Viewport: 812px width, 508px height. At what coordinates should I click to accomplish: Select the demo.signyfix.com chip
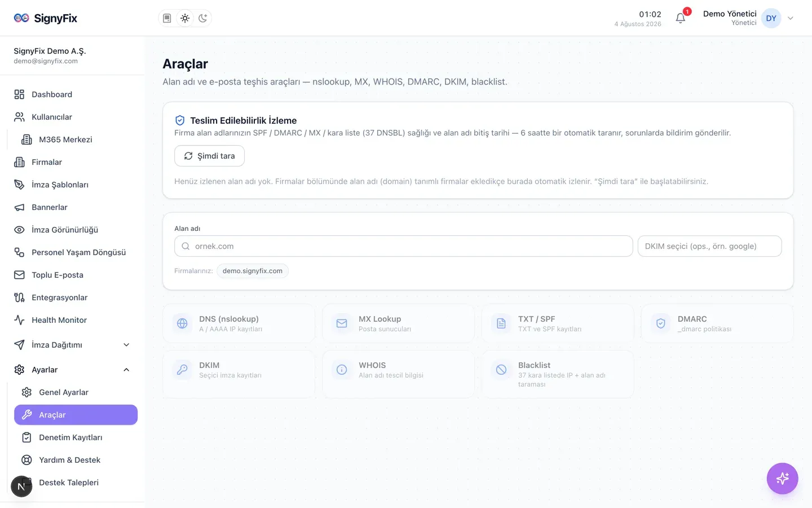253,271
